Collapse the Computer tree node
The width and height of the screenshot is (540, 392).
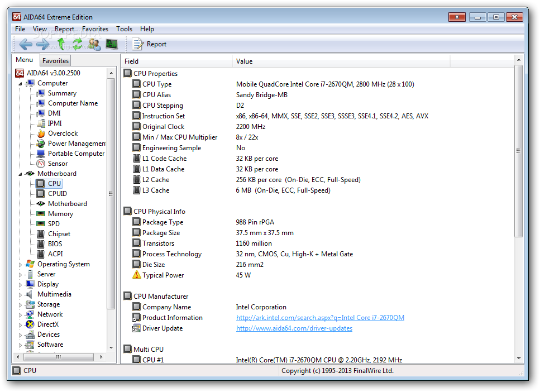(20, 84)
